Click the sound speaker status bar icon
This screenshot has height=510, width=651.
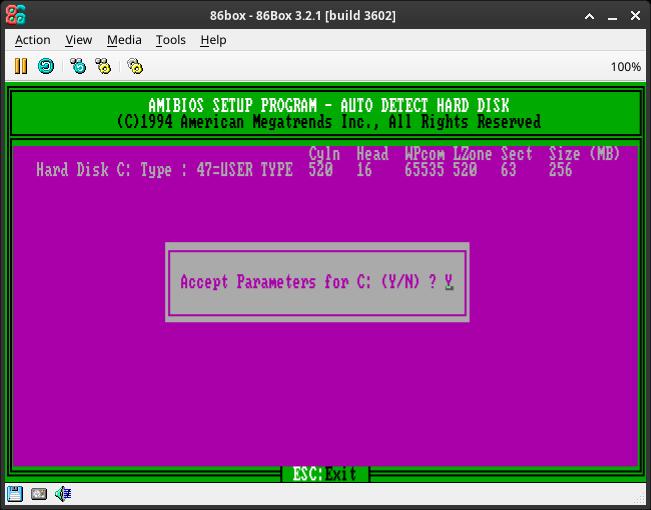(63, 494)
